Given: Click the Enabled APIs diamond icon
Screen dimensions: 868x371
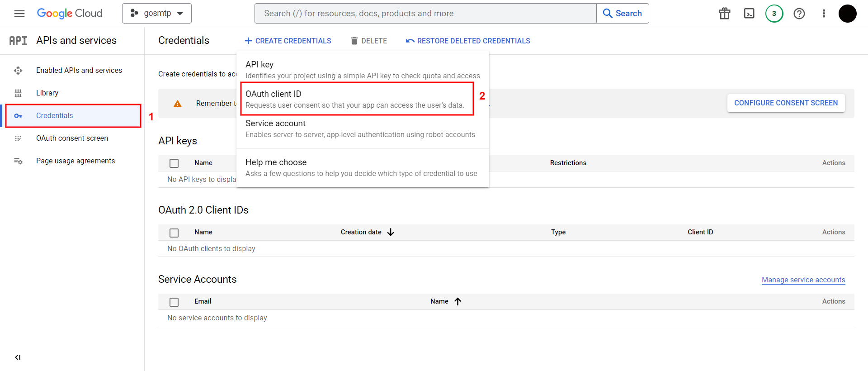Looking at the screenshot, I should [x=18, y=70].
